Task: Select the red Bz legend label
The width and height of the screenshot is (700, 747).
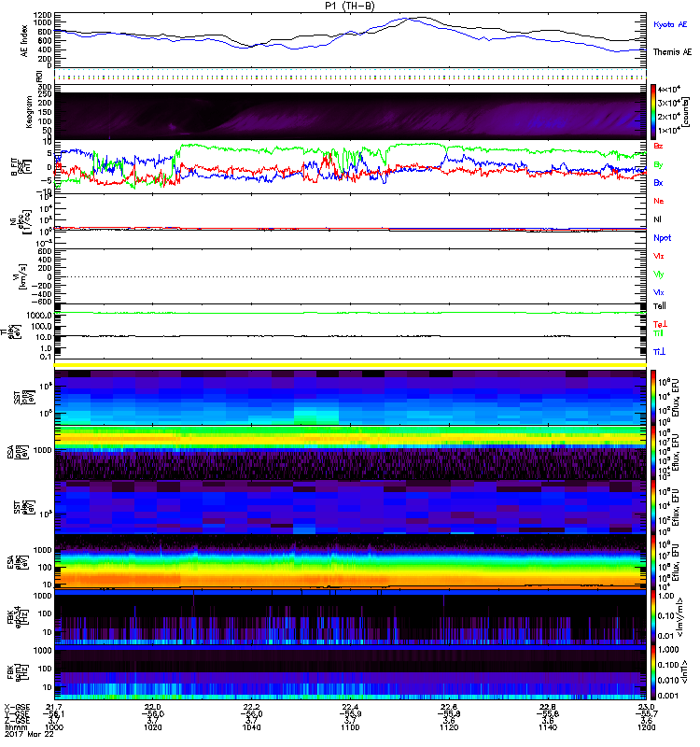Action: click(658, 146)
